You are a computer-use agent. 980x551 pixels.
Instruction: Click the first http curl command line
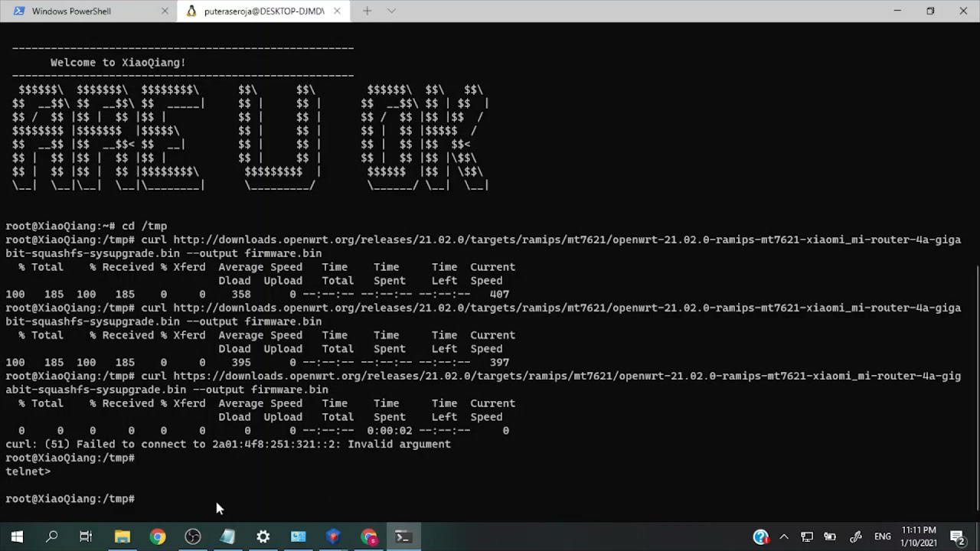tap(483, 246)
